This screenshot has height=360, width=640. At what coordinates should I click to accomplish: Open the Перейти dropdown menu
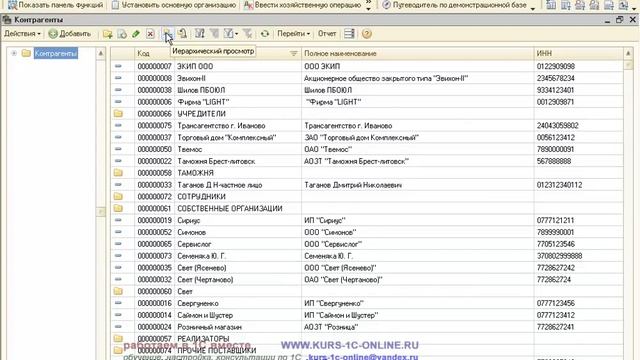pyautogui.click(x=293, y=34)
